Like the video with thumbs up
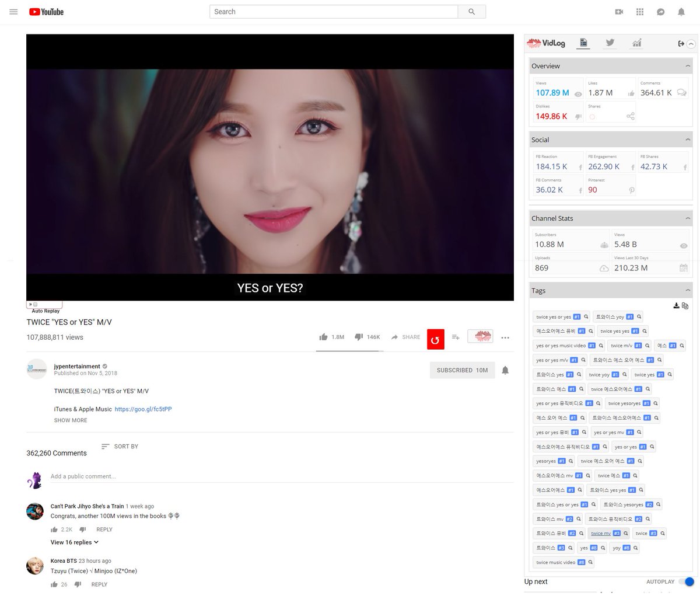This screenshot has height=606, width=700. click(324, 337)
